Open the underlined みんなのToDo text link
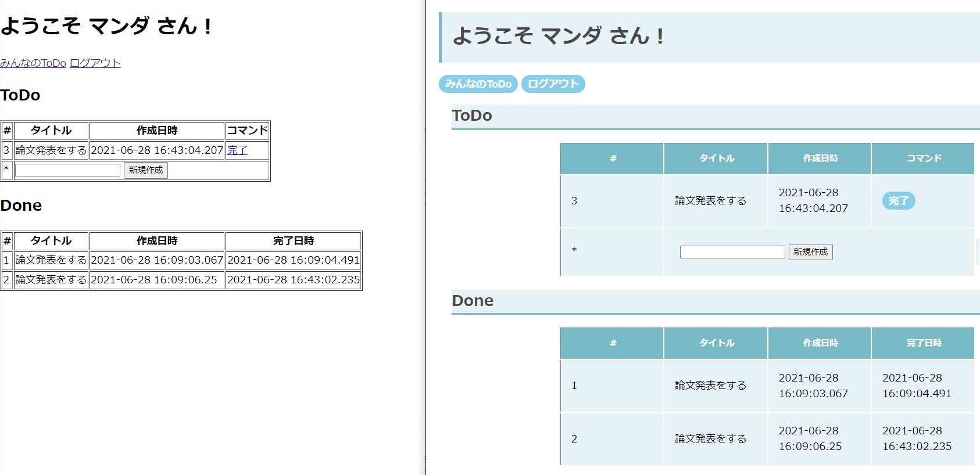 33,63
